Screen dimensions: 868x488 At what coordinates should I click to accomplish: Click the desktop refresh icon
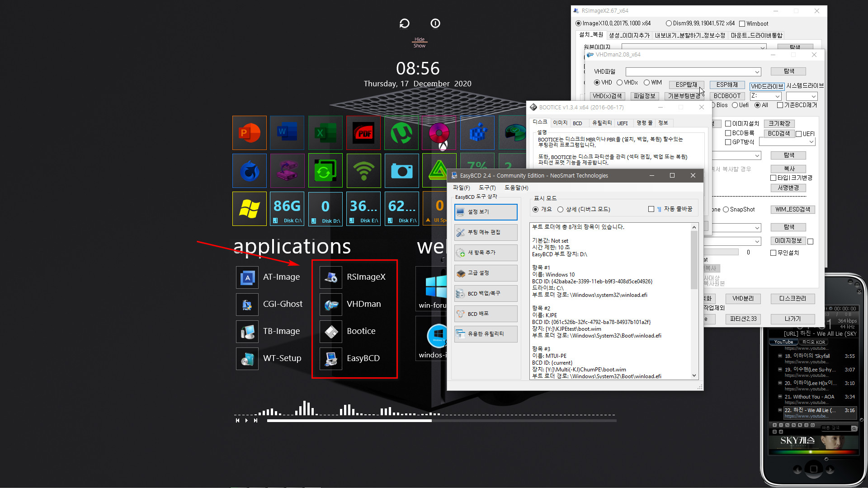point(405,23)
